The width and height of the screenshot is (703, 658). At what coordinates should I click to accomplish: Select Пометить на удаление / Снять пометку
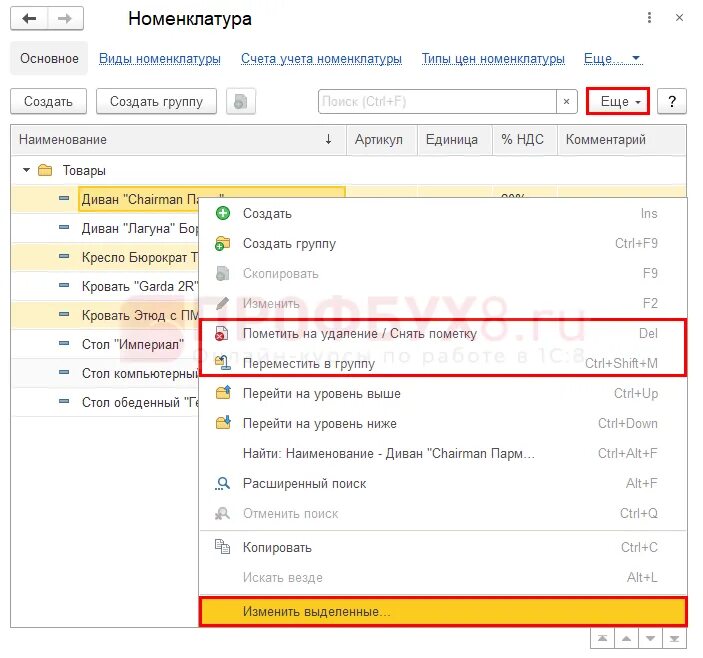(x=443, y=334)
